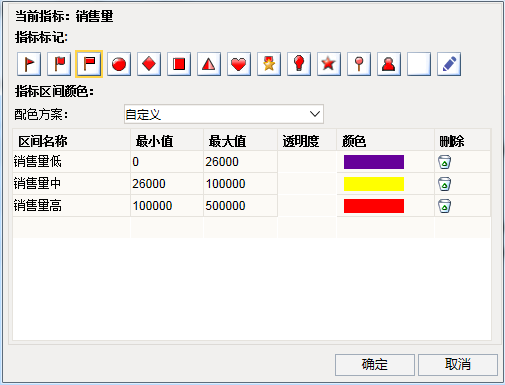The height and width of the screenshot is (385, 505).
Task: Click the 透明度 cell of 销售量高
Action: (x=307, y=206)
